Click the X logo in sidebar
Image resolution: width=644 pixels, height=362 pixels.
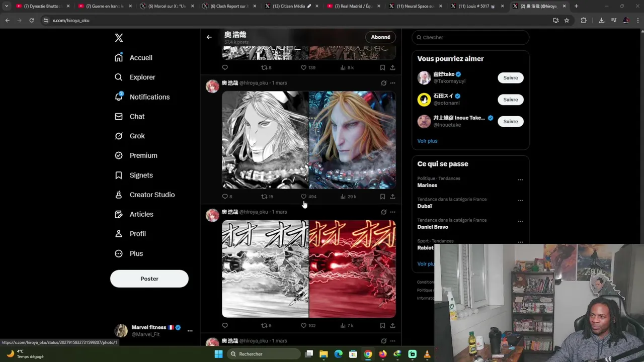point(119,38)
